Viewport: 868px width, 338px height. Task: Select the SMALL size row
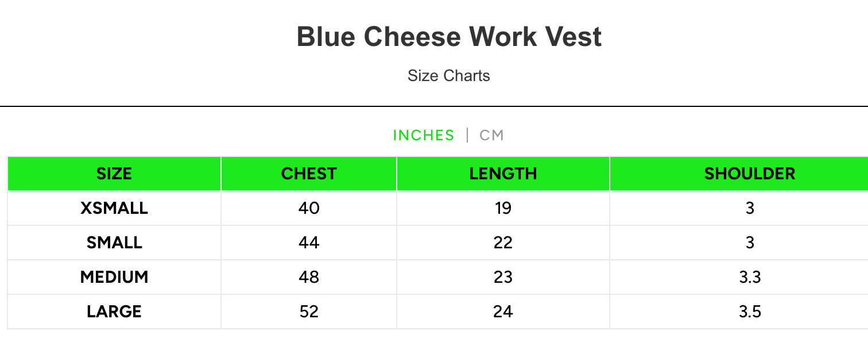(x=114, y=243)
